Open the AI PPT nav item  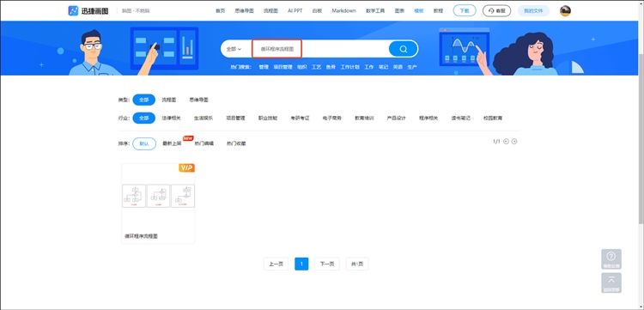pyautogui.click(x=295, y=11)
